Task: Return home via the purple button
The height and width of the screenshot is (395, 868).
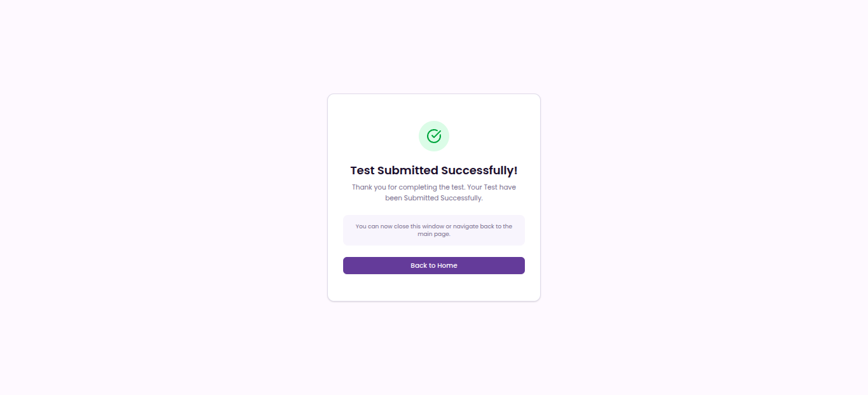Action: (x=434, y=265)
